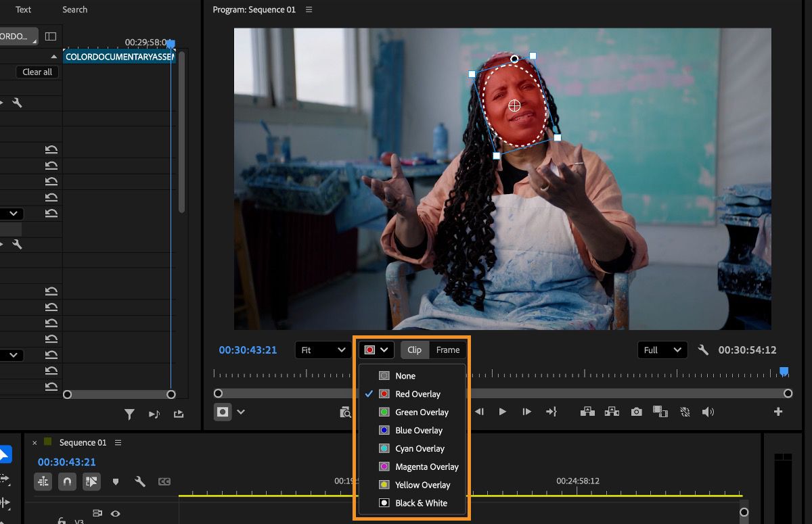Toggle Linked Selection in the timeline toolbar
The width and height of the screenshot is (812, 524).
(91, 481)
